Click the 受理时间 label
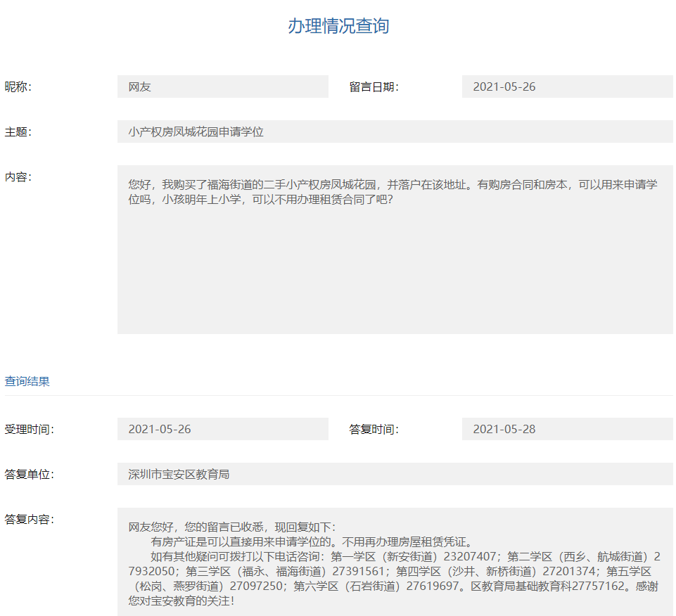Viewport: 676px width, 616px height. (30, 429)
